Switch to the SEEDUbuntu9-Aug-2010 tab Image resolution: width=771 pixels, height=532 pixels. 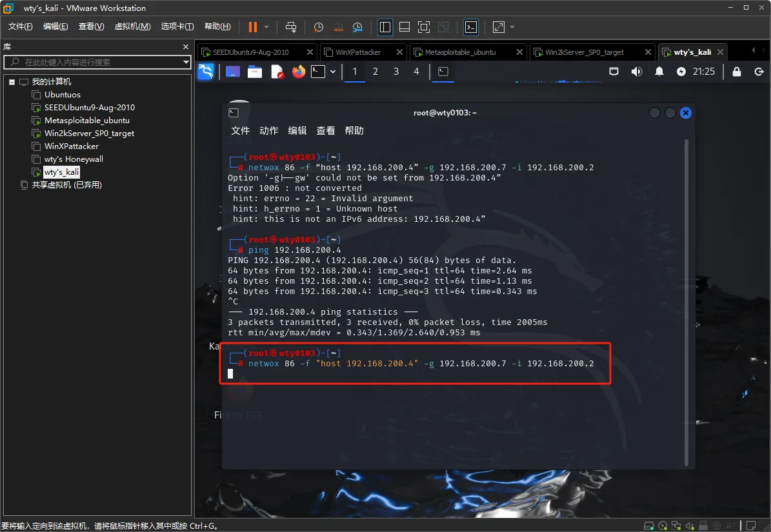pos(251,52)
